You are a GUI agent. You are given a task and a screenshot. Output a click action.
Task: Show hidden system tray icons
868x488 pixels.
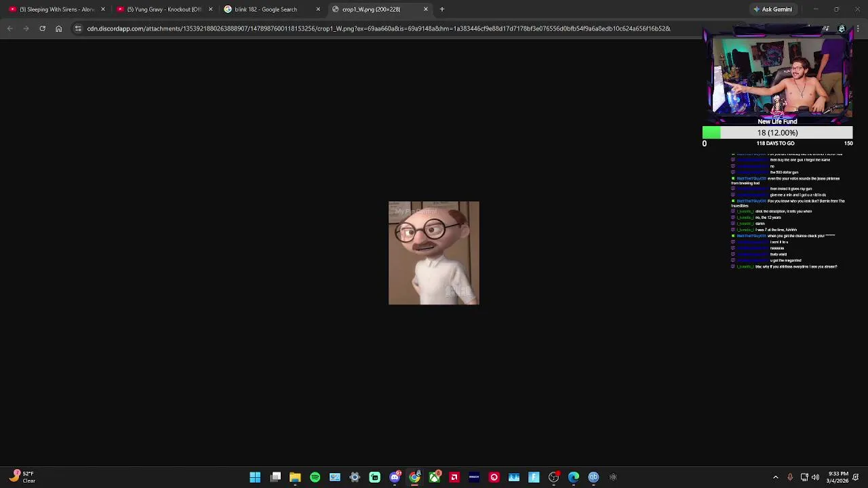(x=776, y=477)
